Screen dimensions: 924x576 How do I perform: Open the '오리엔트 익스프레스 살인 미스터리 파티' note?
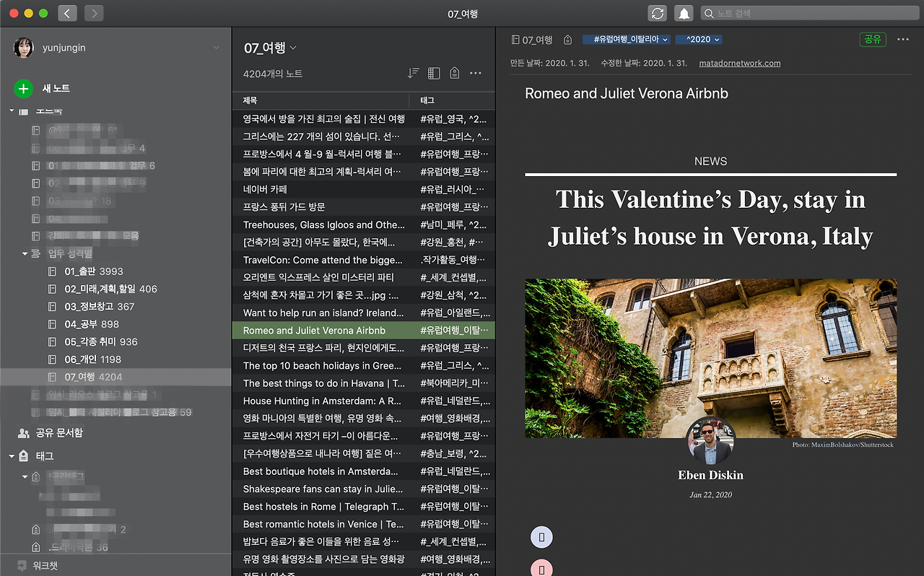pyautogui.click(x=364, y=277)
